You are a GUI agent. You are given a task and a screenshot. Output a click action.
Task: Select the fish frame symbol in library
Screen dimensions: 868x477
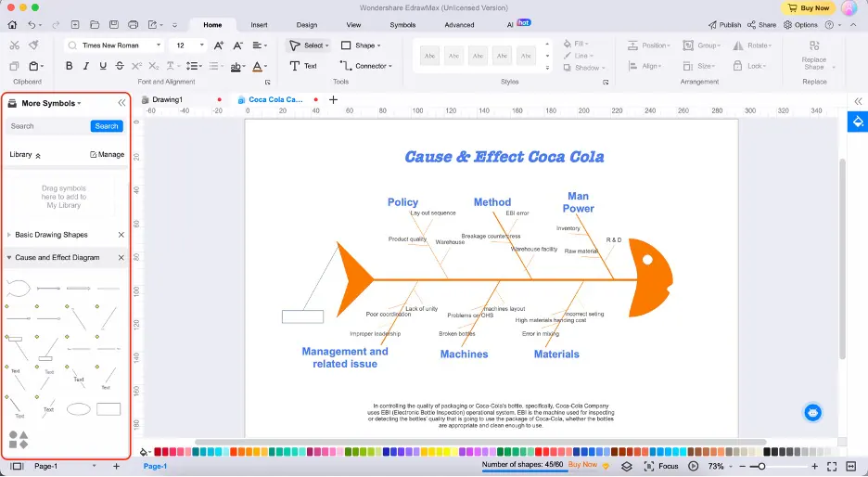point(18,288)
